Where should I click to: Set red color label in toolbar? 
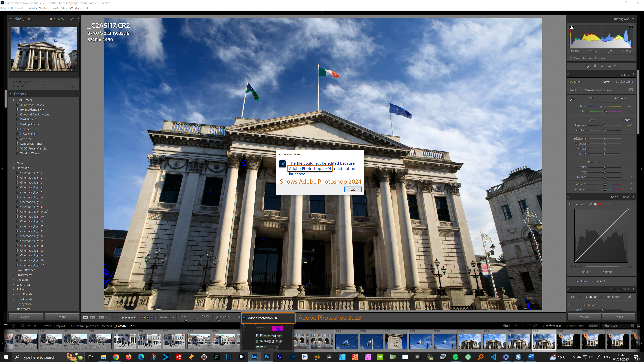(141, 317)
